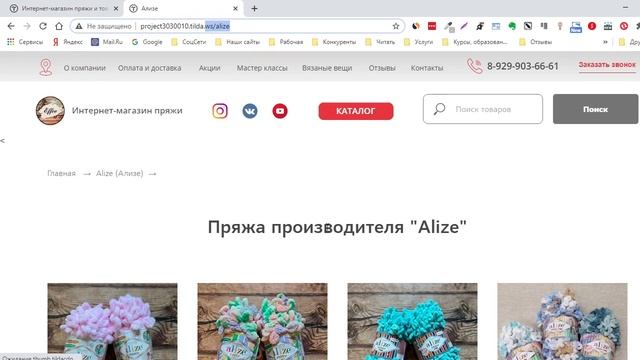
Task: Click the red КАТАЛОГ button
Action: click(356, 111)
